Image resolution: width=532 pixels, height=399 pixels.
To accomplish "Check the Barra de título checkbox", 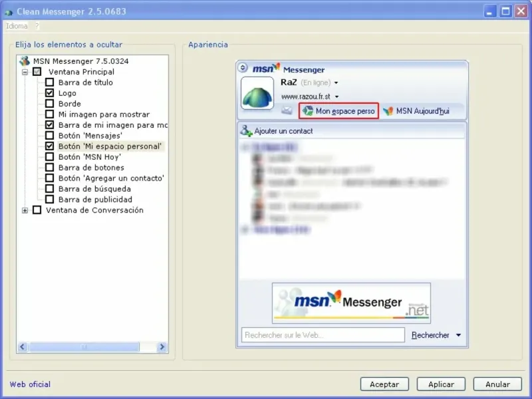I will click(49, 82).
